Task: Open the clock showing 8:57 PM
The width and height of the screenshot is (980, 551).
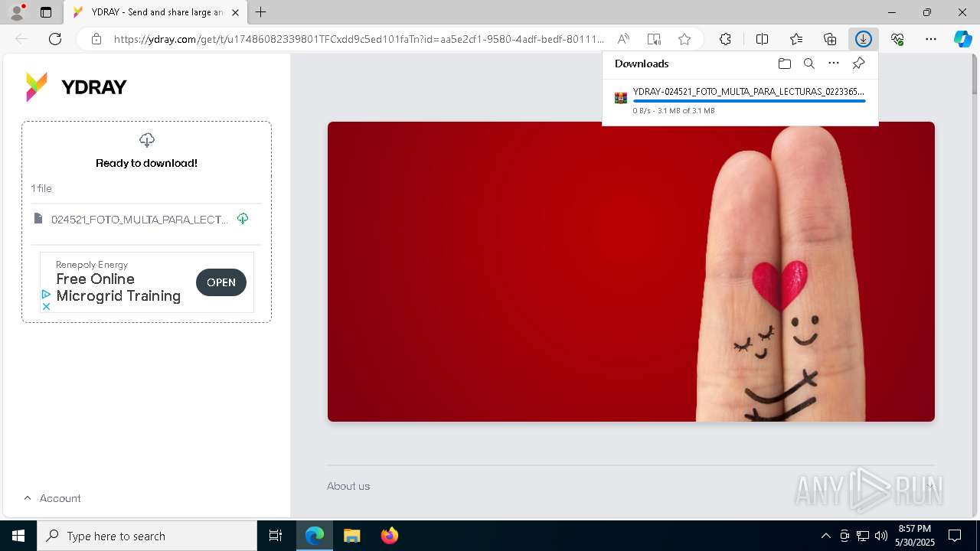Action: [x=915, y=536]
